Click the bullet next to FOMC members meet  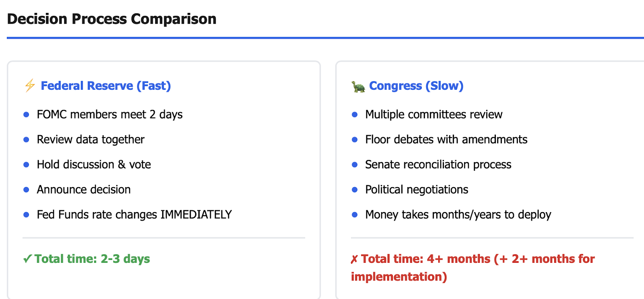tap(26, 115)
